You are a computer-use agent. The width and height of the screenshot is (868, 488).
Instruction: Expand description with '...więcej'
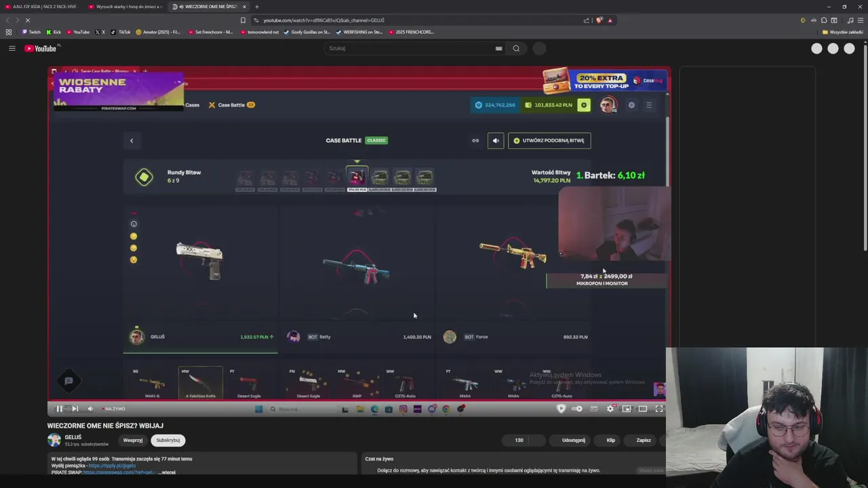pos(167,472)
